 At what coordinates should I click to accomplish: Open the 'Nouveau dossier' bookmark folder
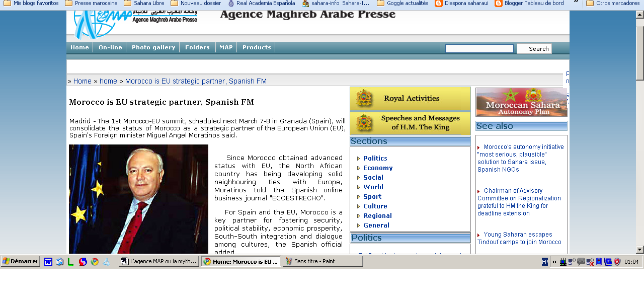(196, 3)
